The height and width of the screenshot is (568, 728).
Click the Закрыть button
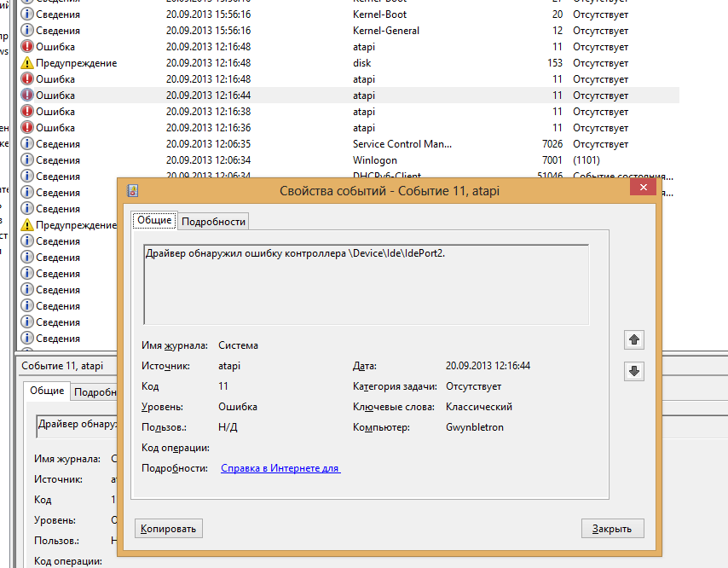point(612,529)
